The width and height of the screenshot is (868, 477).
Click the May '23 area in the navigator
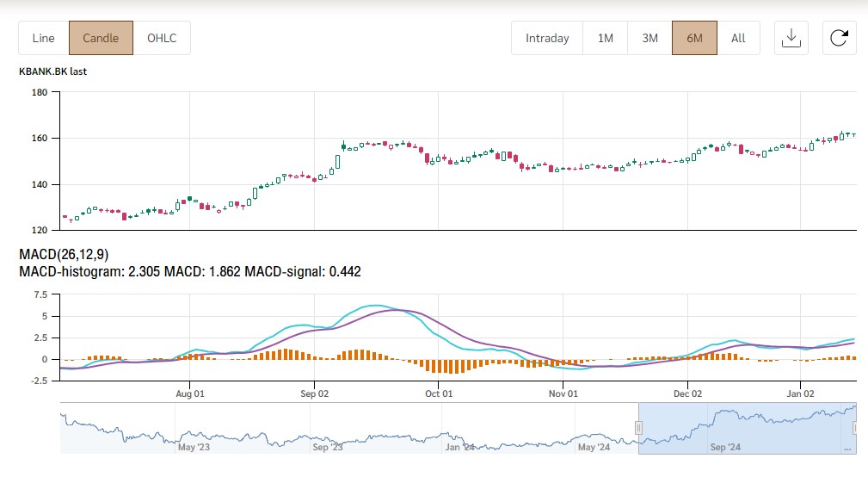pos(194,447)
